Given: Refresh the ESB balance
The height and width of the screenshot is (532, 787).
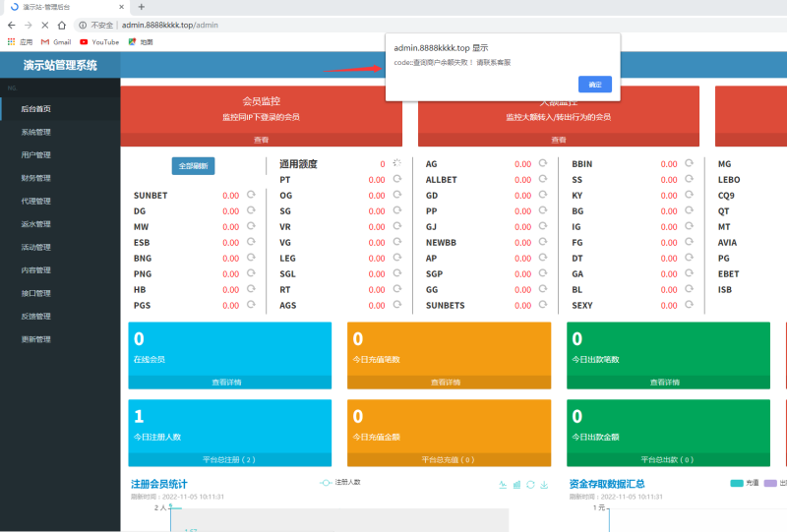Looking at the screenshot, I should (x=251, y=242).
